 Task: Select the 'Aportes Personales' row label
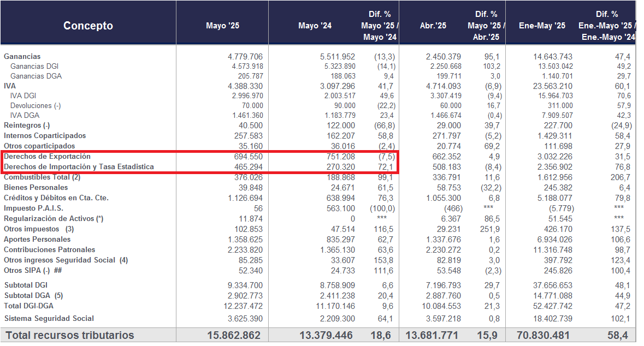point(37,239)
